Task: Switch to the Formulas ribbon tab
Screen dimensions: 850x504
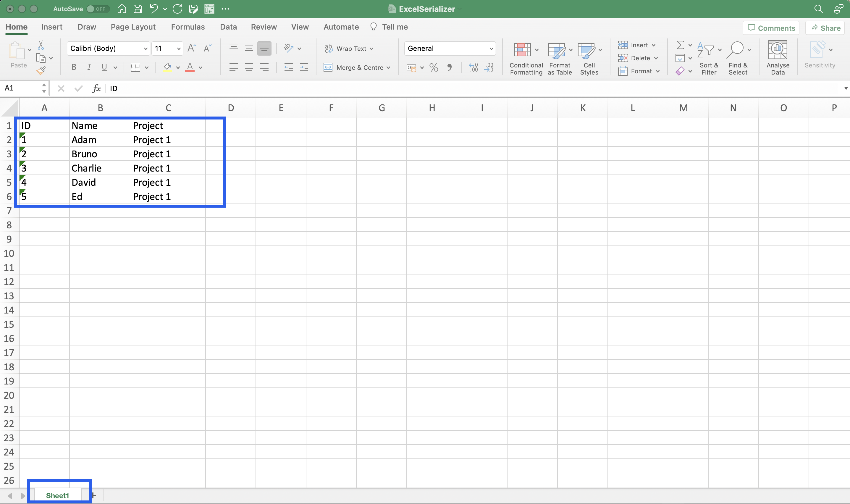Action: pyautogui.click(x=188, y=27)
